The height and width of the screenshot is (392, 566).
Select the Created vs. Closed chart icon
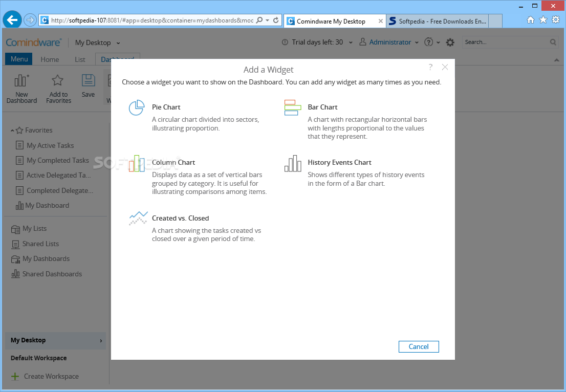point(138,219)
